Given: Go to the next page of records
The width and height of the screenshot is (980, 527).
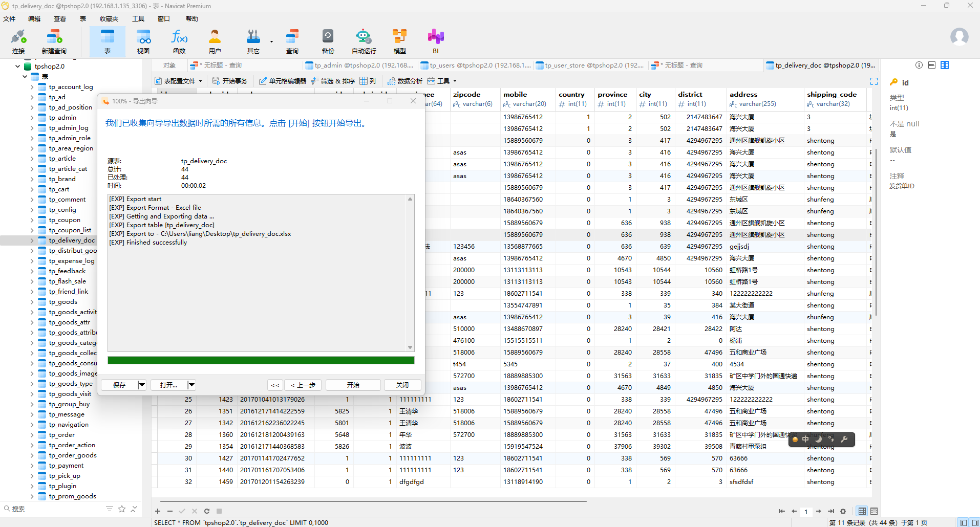Looking at the screenshot, I should (819, 511).
